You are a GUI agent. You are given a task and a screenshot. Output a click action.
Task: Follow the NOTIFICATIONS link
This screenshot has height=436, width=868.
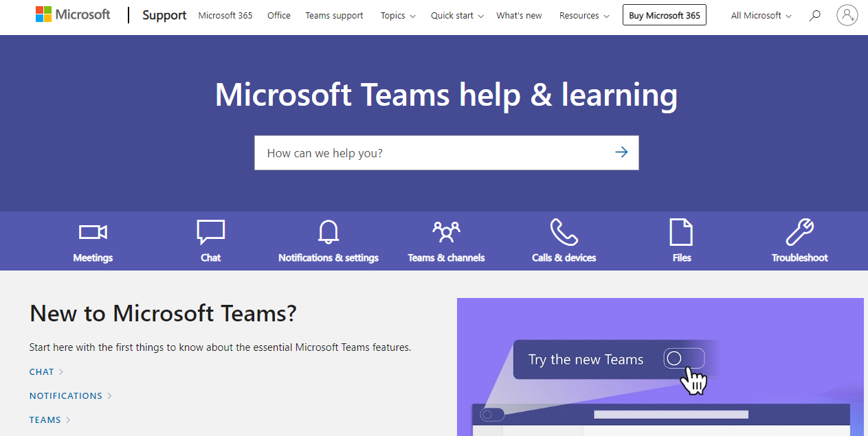point(65,395)
